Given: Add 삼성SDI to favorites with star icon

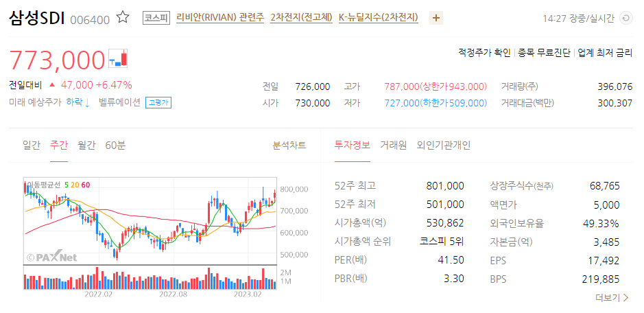Looking at the screenshot, I should pyautogui.click(x=123, y=18).
